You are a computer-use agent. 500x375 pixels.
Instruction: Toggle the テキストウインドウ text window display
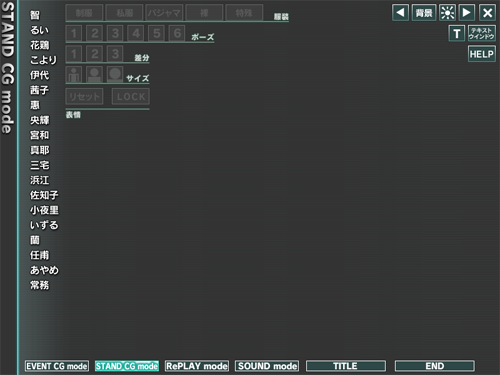(482, 34)
